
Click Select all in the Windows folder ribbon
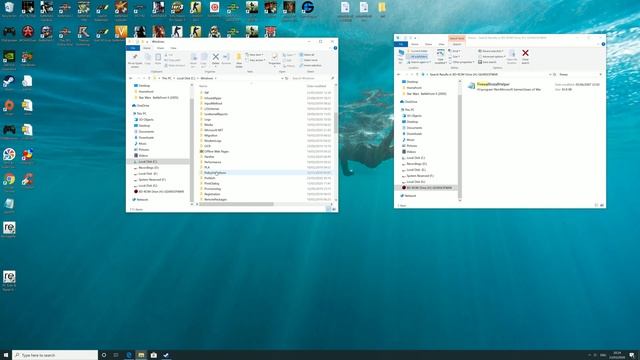[x=307, y=55]
